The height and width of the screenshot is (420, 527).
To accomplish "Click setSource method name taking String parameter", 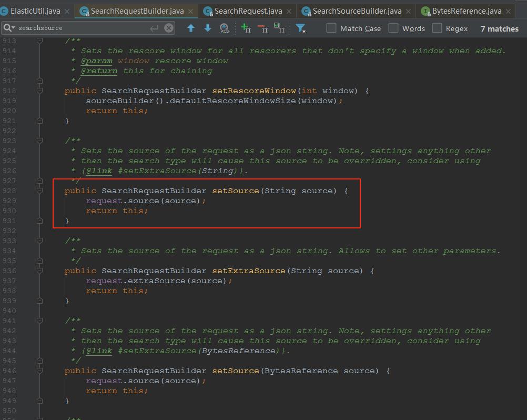I will [x=236, y=191].
